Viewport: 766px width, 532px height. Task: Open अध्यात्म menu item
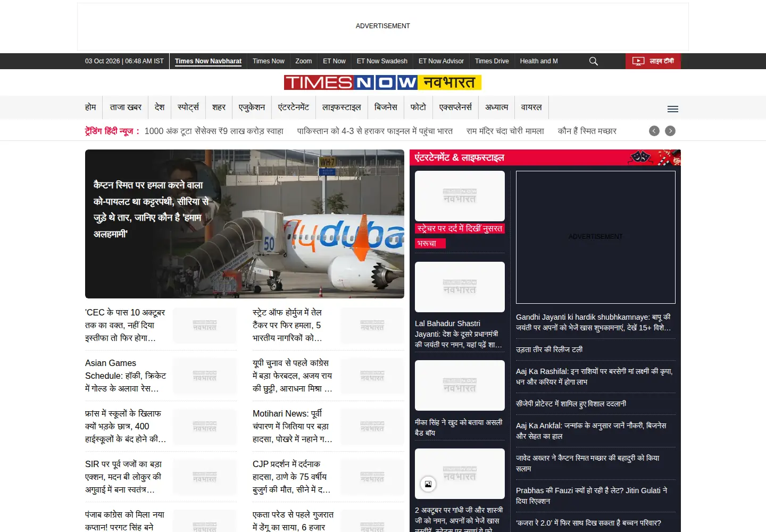(x=496, y=107)
